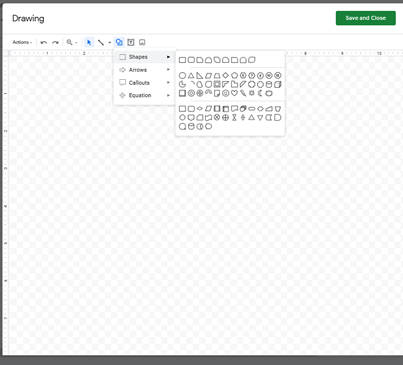Choose the cloud shape
The height and width of the screenshot is (365, 403).
(269, 93)
